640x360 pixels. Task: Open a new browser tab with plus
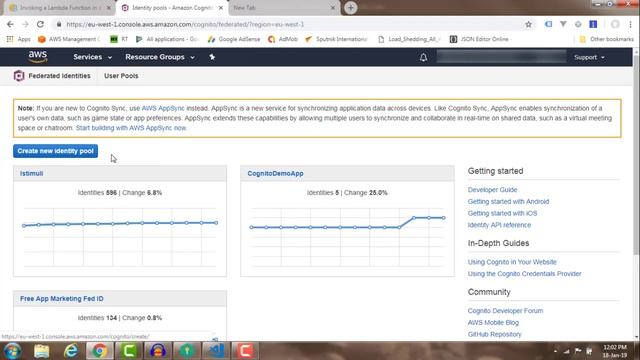pyautogui.click(x=350, y=8)
